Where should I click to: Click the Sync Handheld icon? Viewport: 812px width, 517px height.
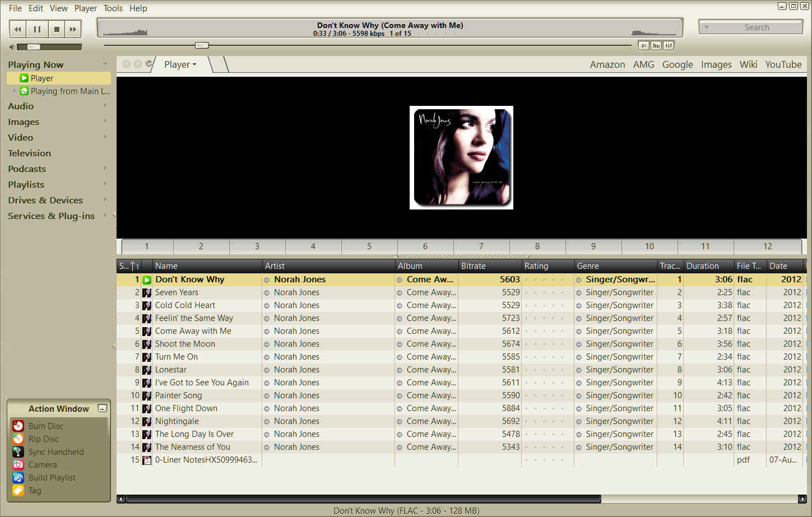(18, 451)
